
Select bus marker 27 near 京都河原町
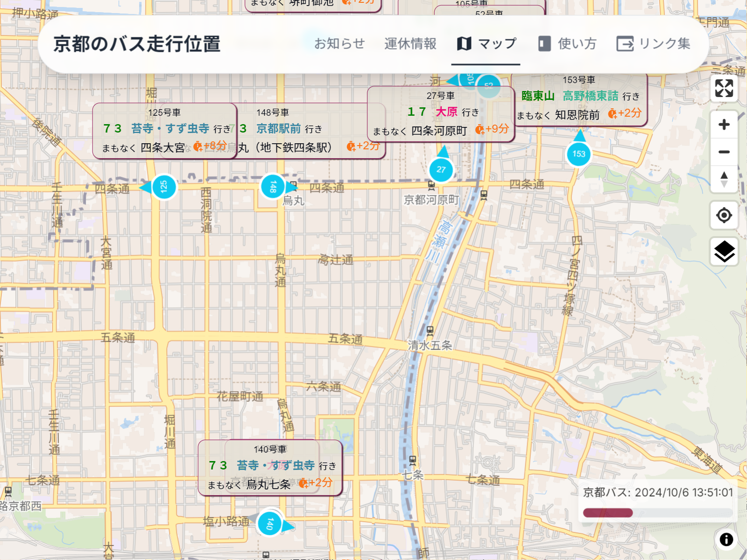[441, 170]
